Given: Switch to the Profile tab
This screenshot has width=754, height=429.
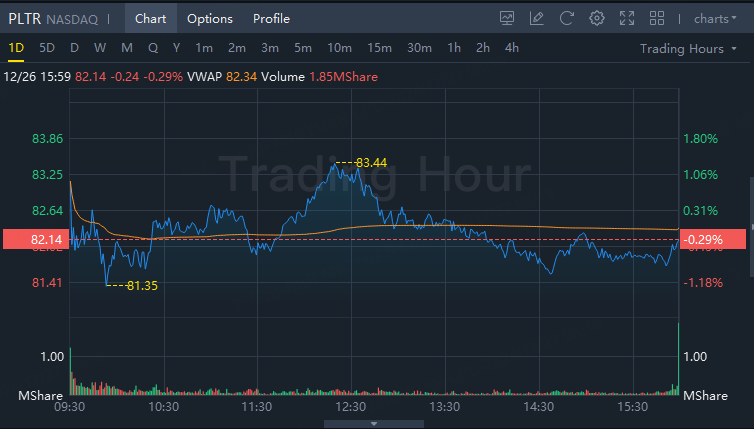Looking at the screenshot, I should (271, 19).
